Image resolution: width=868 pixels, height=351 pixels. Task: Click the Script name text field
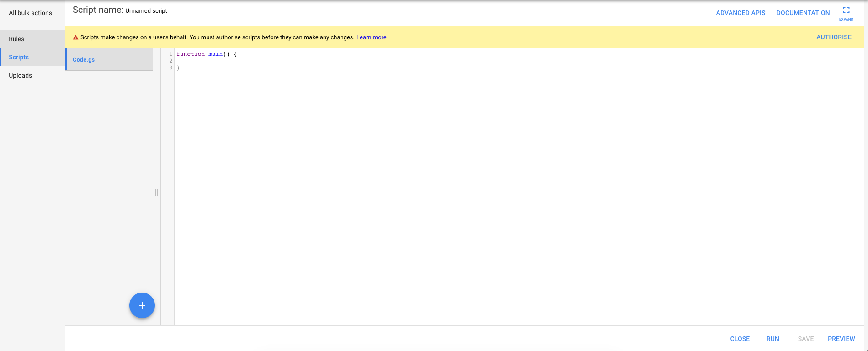165,11
